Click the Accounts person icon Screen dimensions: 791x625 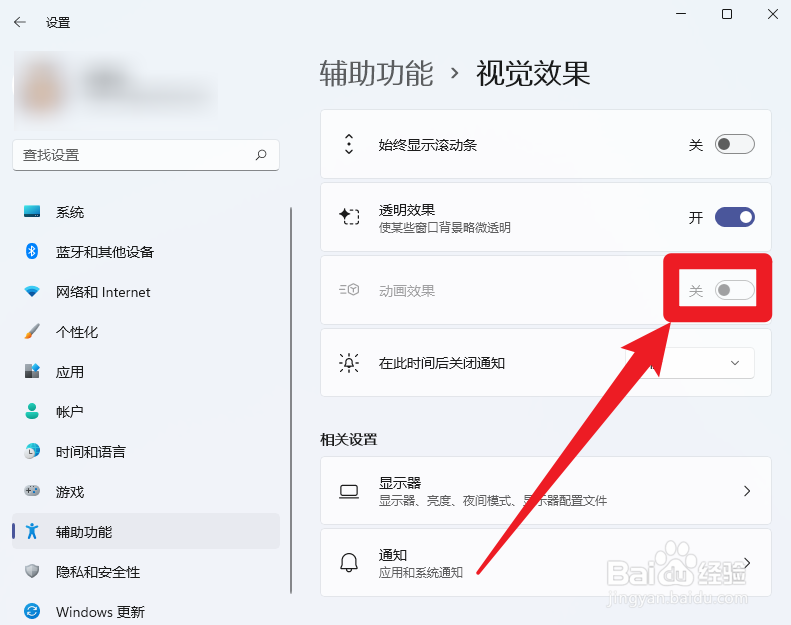click(32, 411)
